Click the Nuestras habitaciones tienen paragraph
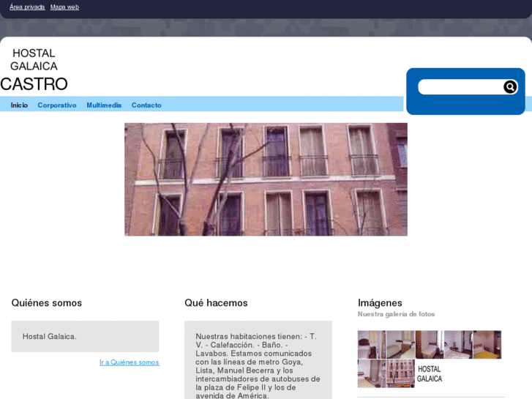 click(258, 366)
